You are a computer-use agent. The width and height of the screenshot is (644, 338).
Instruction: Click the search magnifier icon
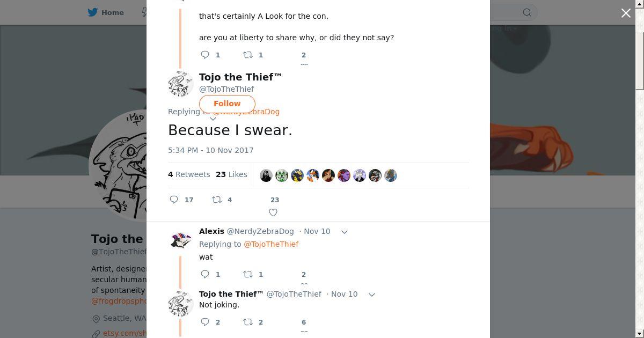[527, 12]
